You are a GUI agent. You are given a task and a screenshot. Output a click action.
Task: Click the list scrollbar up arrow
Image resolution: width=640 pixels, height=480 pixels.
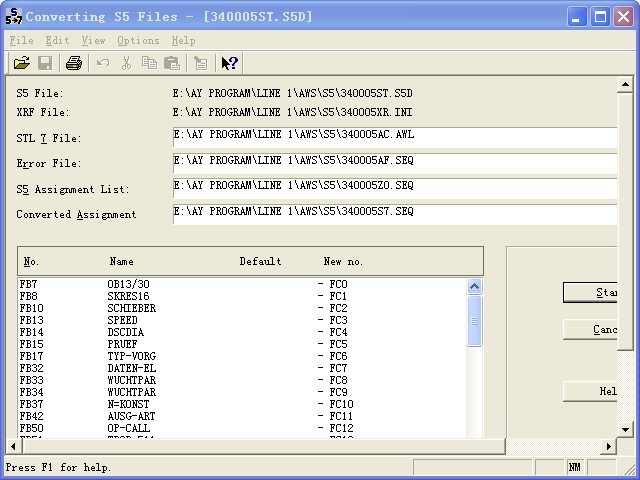point(474,287)
